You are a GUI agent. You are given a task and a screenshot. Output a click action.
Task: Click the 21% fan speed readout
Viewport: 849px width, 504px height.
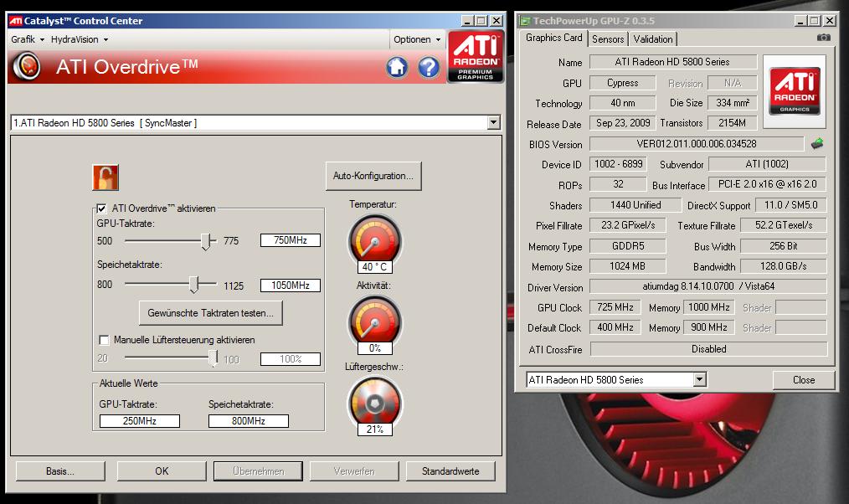(x=375, y=429)
